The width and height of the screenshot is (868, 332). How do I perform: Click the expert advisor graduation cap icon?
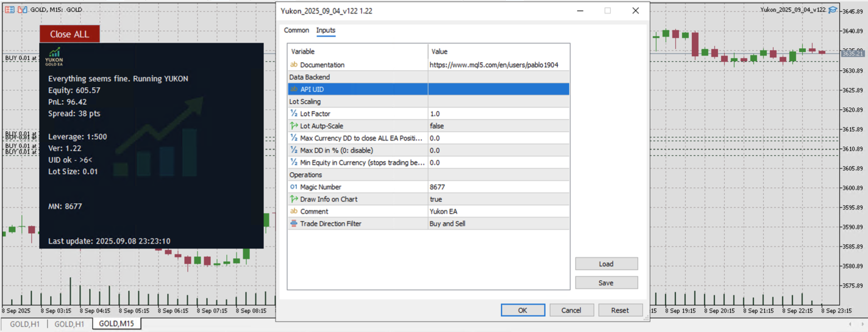tap(833, 10)
